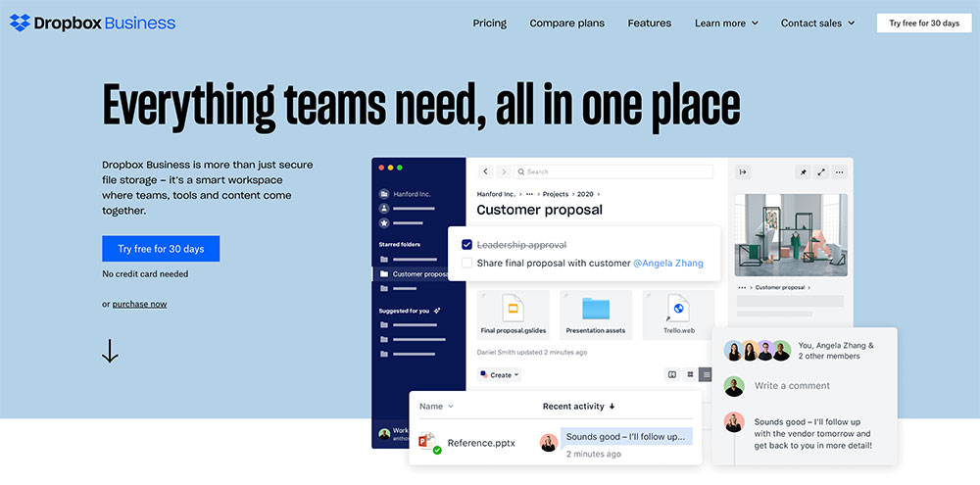Click the pin icon in preview panel
Image resolution: width=980 pixels, height=485 pixels.
804,171
